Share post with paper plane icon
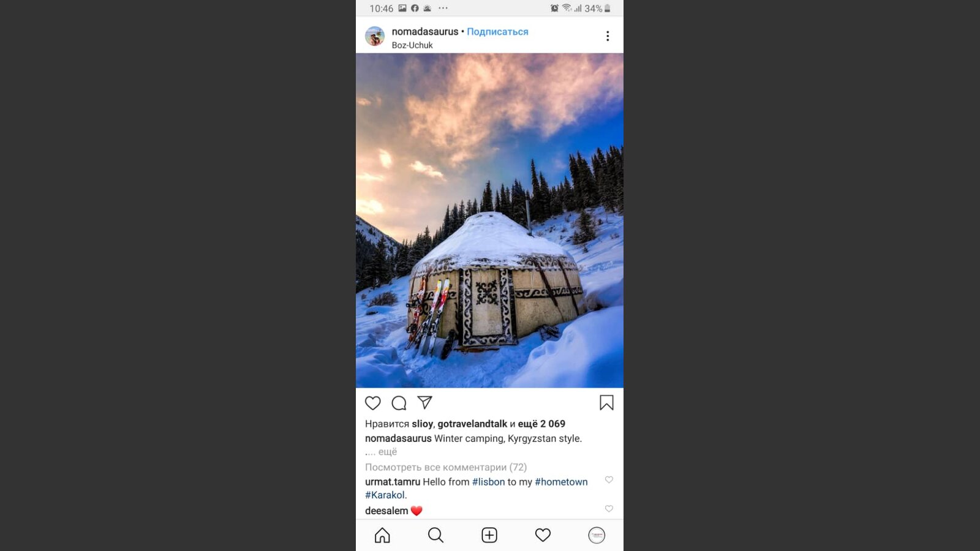The width and height of the screenshot is (980, 551). 424,402
